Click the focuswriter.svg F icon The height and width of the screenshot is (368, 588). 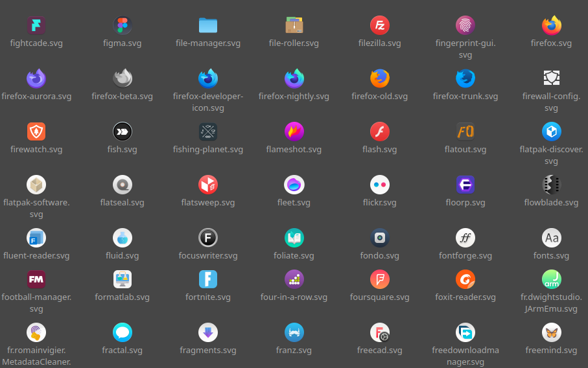tap(208, 238)
